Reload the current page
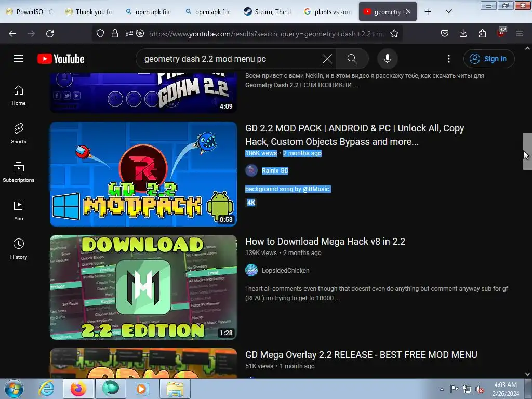Screen dimensions: 532x399 (50, 34)
